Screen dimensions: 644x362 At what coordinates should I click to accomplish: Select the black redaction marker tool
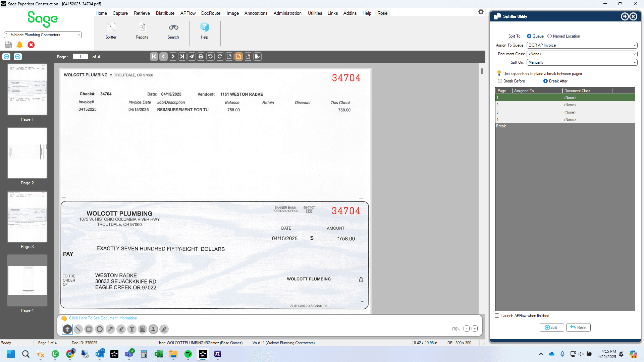164,329
